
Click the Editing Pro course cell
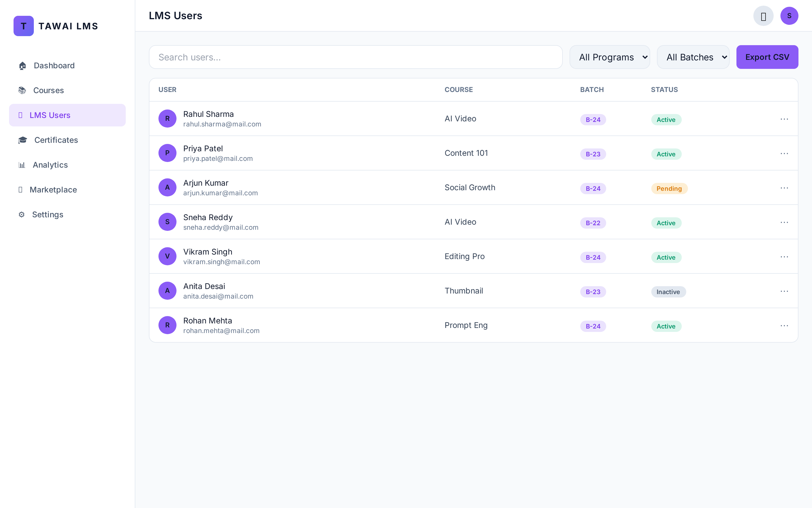[x=464, y=256]
